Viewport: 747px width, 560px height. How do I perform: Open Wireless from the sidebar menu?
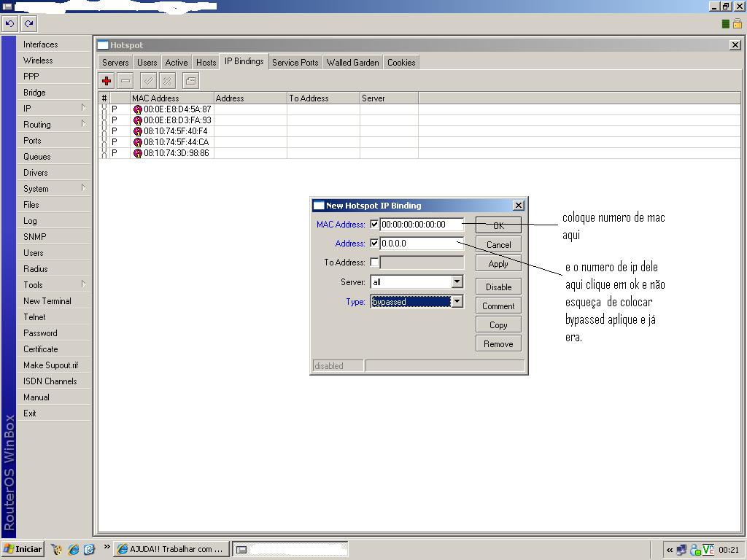coord(54,61)
